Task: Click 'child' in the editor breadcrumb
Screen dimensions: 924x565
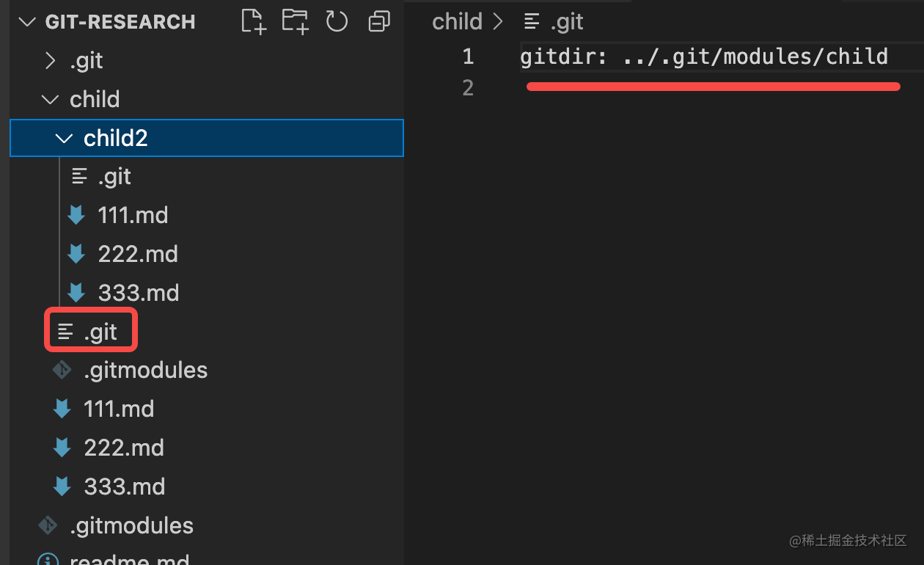Action: pyautogui.click(x=457, y=21)
